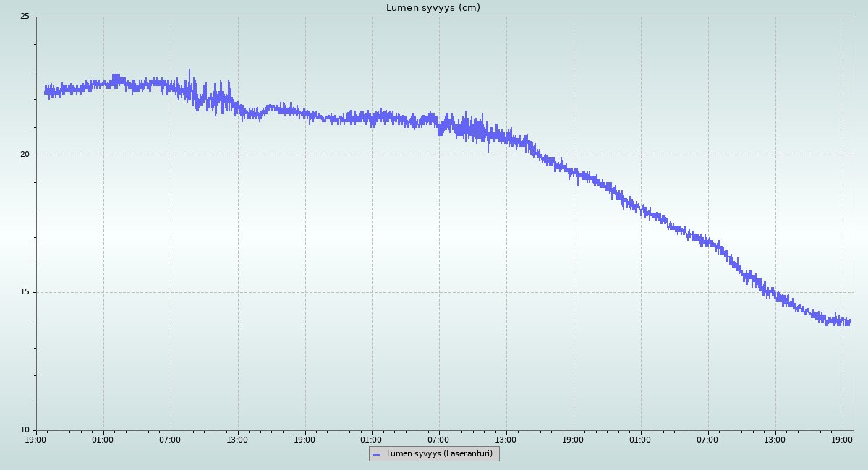Pick the 10 label on the y-axis

tap(25, 430)
